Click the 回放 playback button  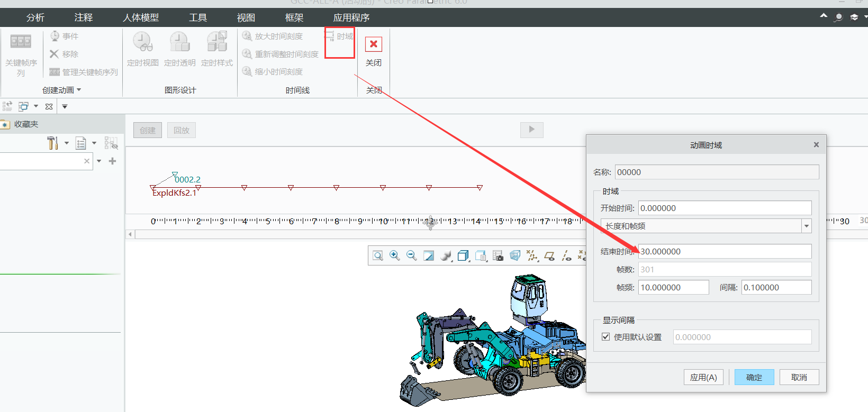tap(182, 130)
